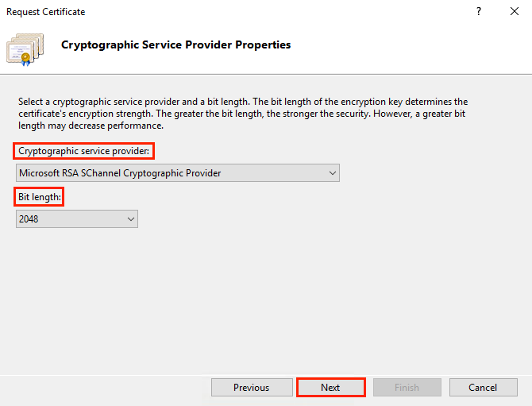Click the chevron arrow on the provider dropdown
The image size is (532, 406).
332,173
